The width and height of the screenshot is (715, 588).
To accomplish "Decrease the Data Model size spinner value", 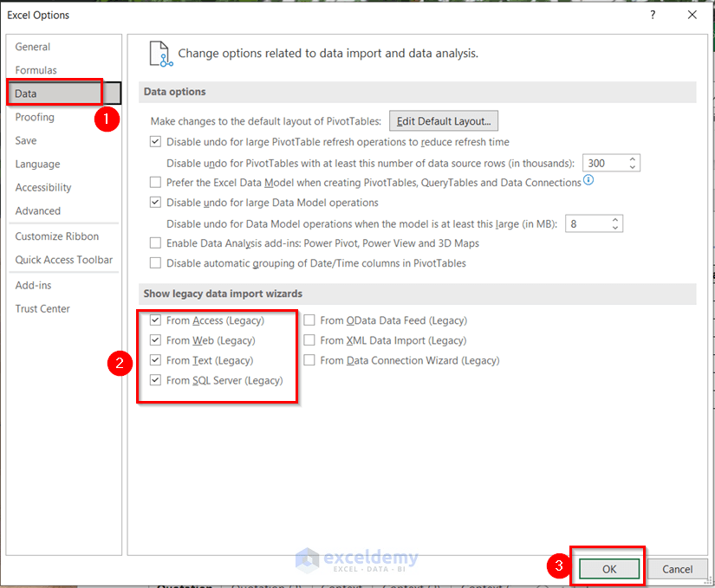I will point(615,227).
